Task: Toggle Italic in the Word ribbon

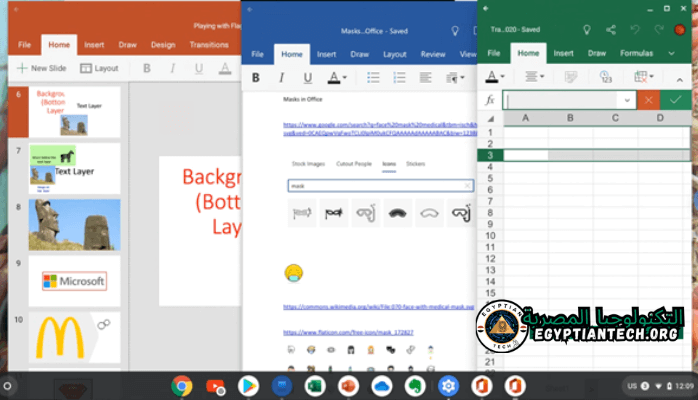Action: (281, 77)
